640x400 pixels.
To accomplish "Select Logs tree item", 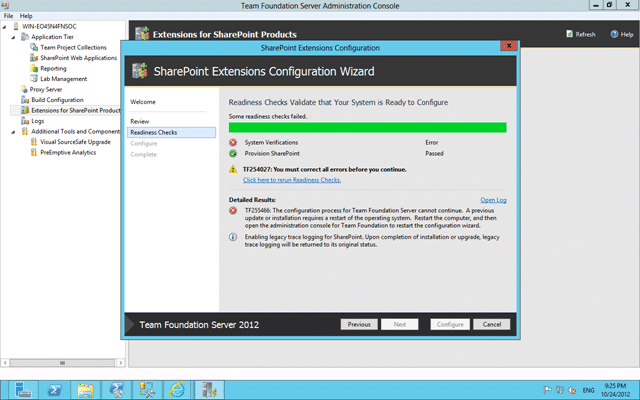I will click(x=38, y=121).
